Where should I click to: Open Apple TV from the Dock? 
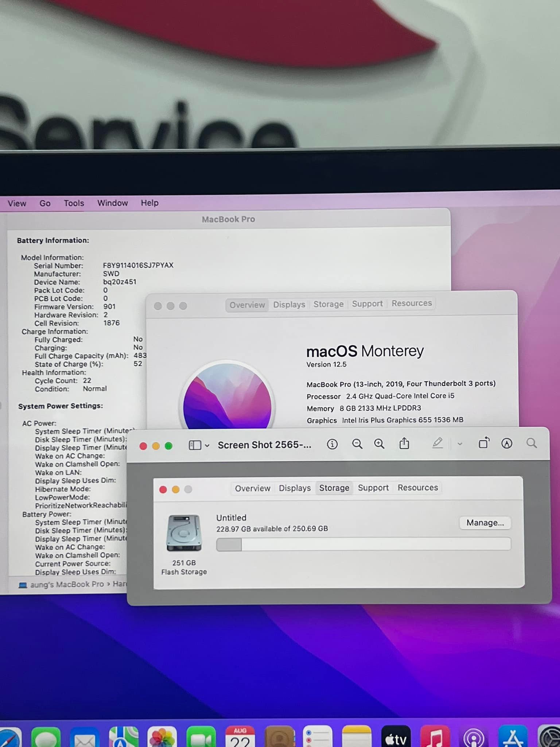coord(396,738)
